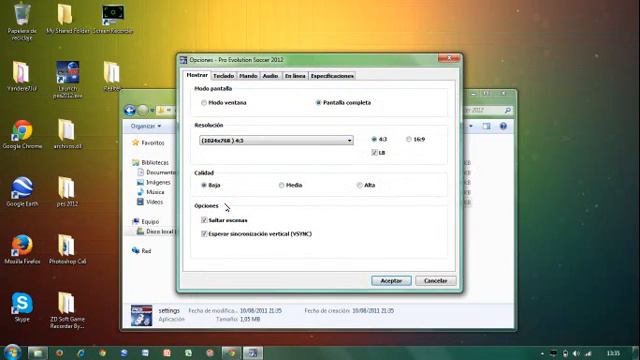Open Imágenes library in sidebar
The height and width of the screenshot is (360, 640).
click(154, 182)
